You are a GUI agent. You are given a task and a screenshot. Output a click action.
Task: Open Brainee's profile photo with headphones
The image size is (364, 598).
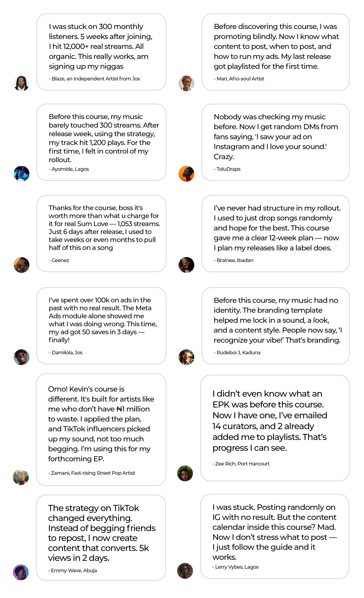(x=186, y=265)
